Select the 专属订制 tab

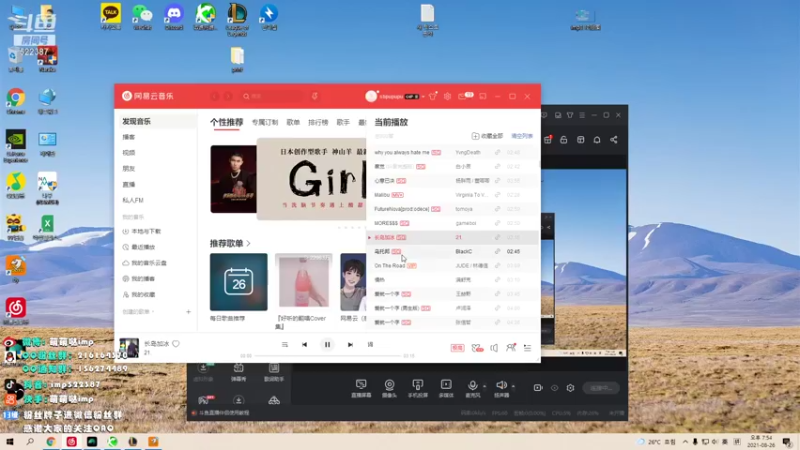point(265,122)
